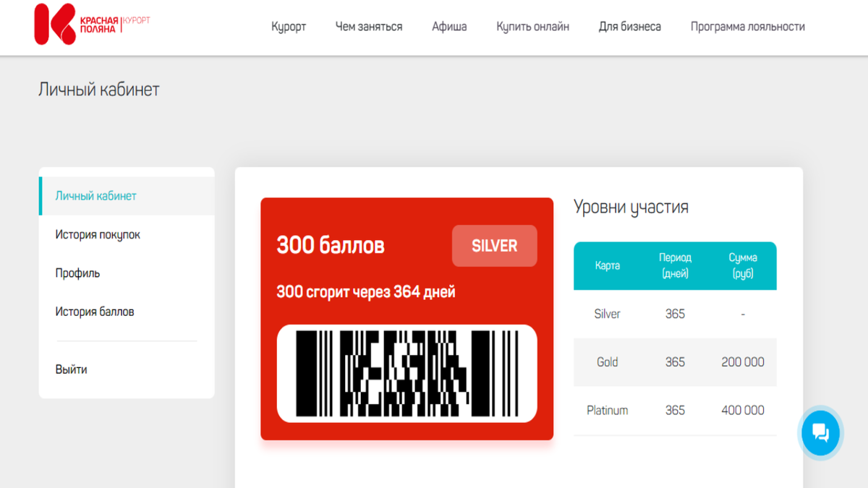868x488 pixels.
Task: Open the Курорт menu item
Action: coord(289,27)
